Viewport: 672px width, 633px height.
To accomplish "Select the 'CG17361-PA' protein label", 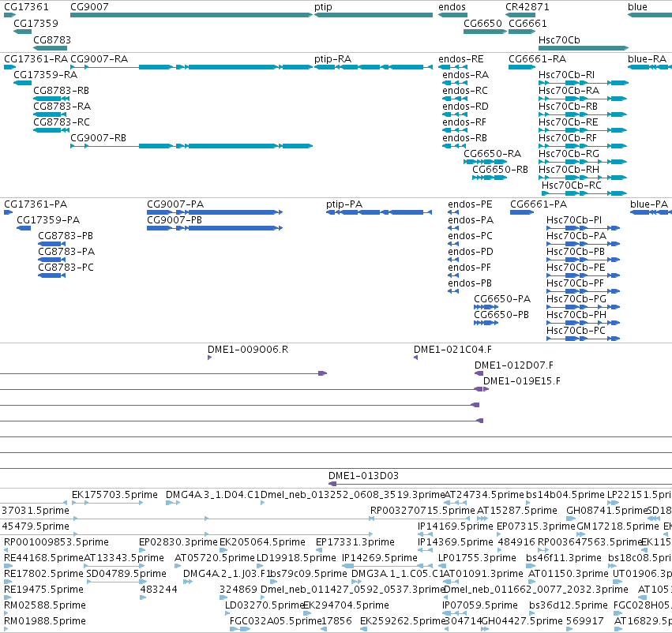I will tap(36, 204).
